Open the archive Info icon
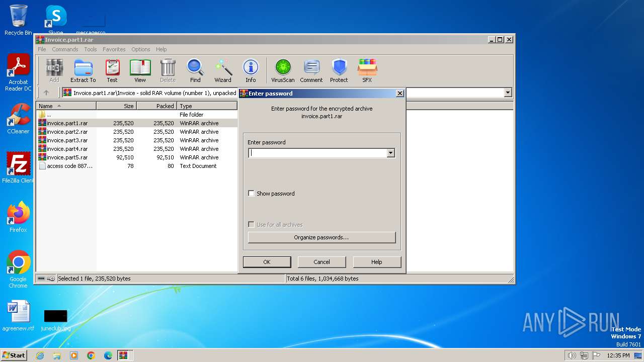 (x=251, y=70)
